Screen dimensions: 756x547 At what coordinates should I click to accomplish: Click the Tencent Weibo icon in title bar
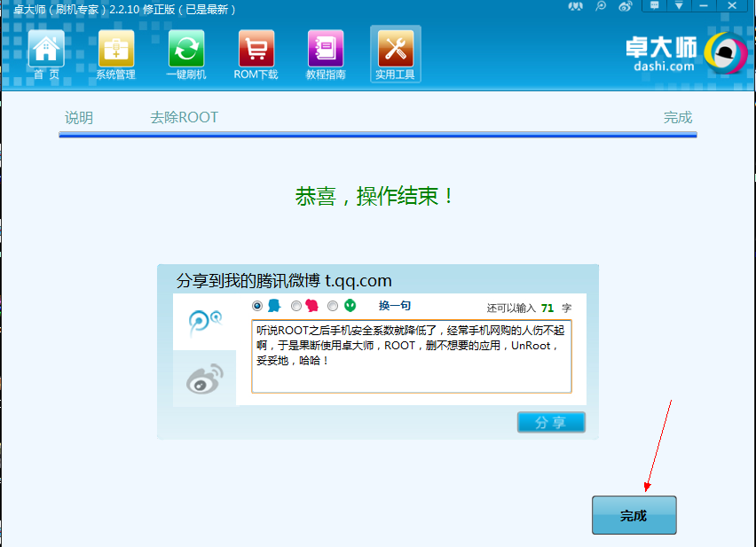[x=601, y=6]
